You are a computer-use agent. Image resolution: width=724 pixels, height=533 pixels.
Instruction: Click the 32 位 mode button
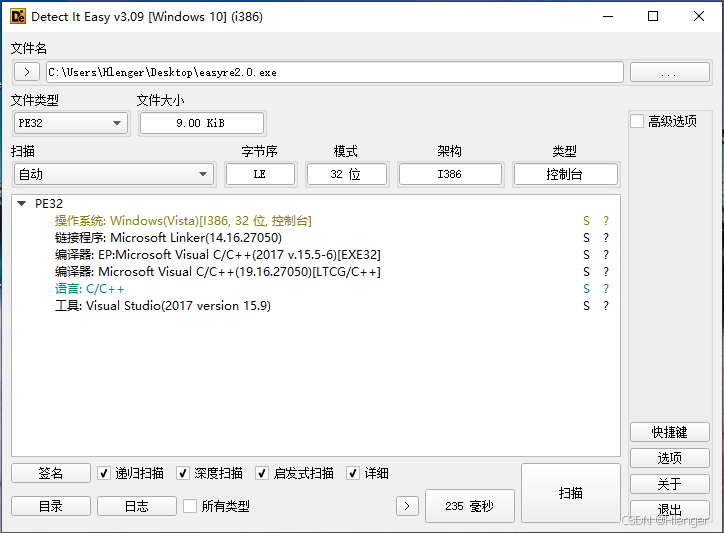[x=346, y=174]
